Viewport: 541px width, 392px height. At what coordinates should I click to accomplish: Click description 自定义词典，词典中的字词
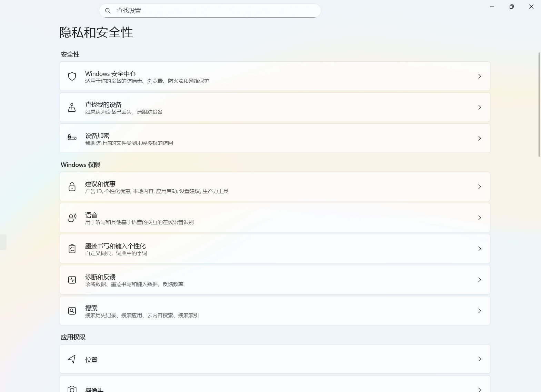point(116,253)
